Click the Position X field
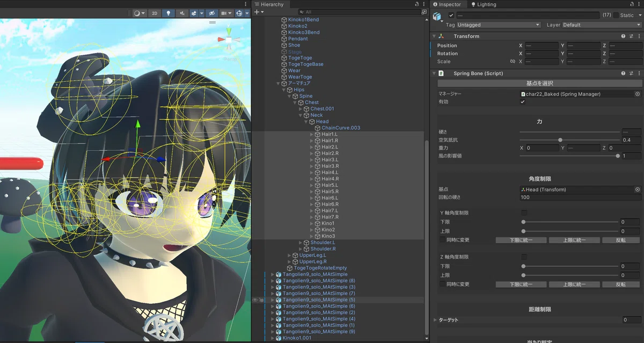The image size is (644, 343). pos(541,46)
